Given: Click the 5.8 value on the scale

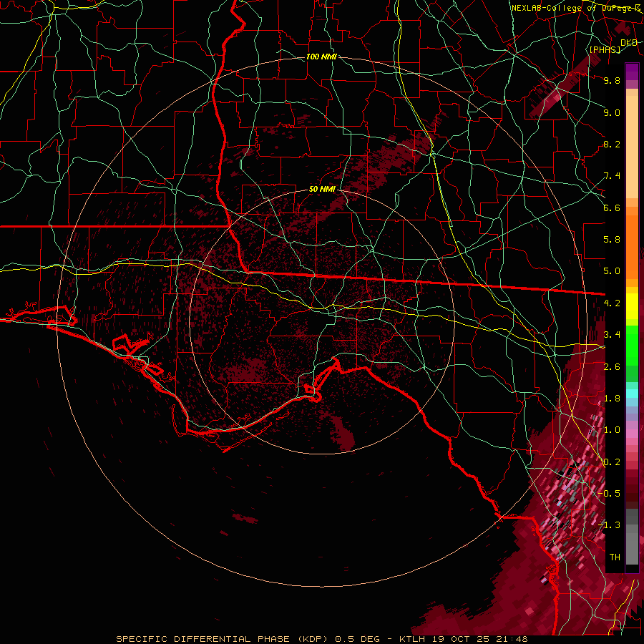Looking at the screenshot, I should pos(612,240).
